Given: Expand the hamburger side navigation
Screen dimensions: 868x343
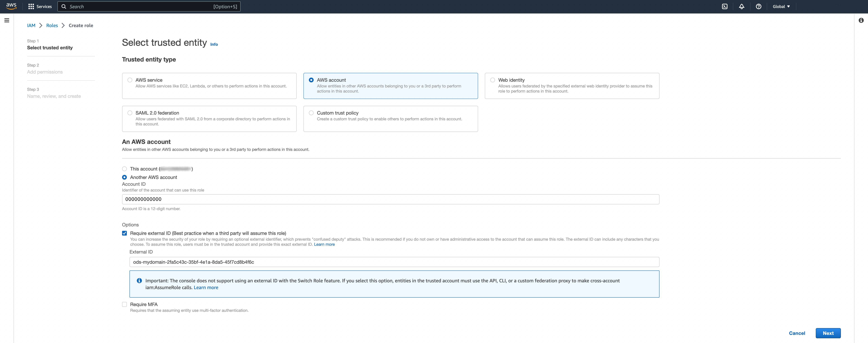Looking at the screenshot, I should click(6, 21).
